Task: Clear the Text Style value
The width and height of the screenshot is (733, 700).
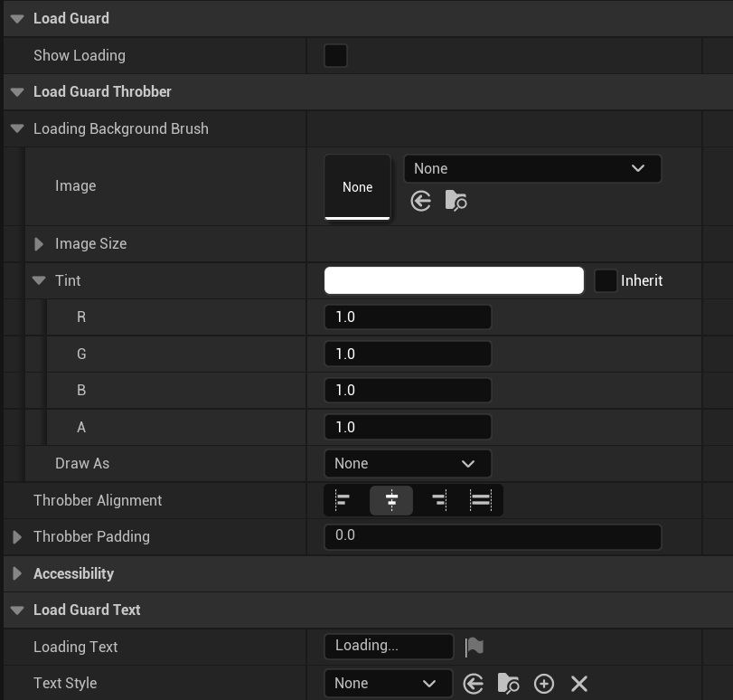Action: tap(579, 684)
